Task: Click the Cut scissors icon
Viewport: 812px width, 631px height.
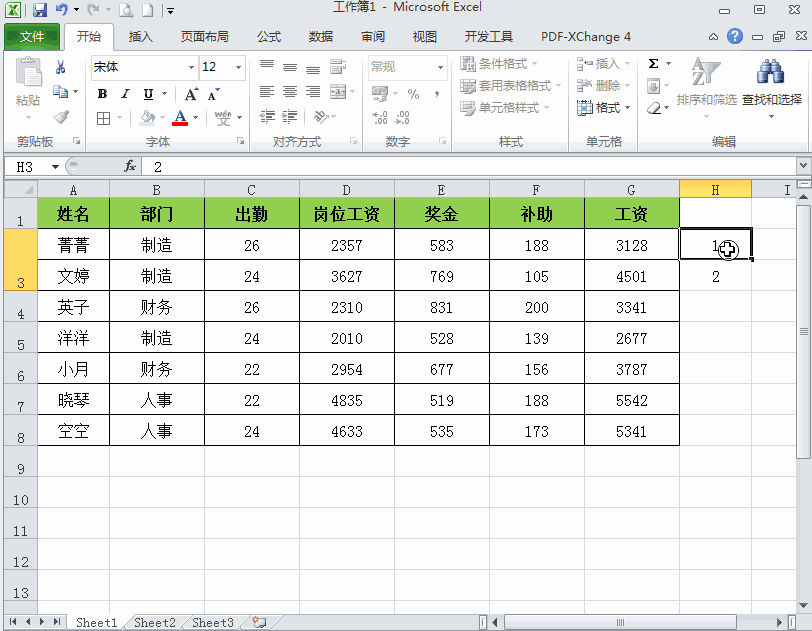Action: click(61, 67)
